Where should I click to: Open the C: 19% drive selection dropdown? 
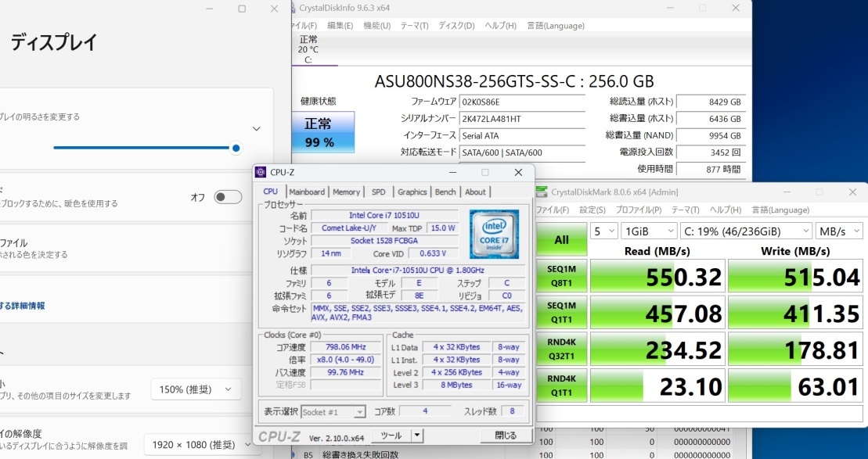(x=746, y=231)
